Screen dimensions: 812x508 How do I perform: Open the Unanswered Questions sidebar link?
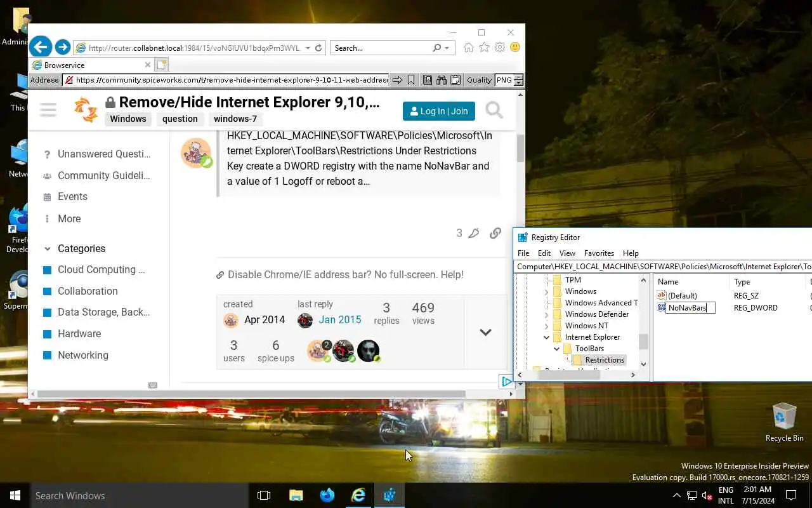[x=104, y=154]
